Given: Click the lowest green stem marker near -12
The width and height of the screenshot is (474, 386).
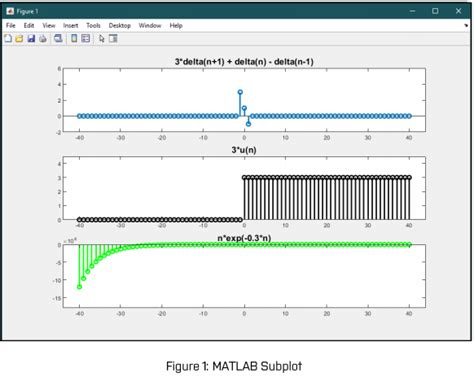Looking at the screenshot, I should tap(79, 287).
